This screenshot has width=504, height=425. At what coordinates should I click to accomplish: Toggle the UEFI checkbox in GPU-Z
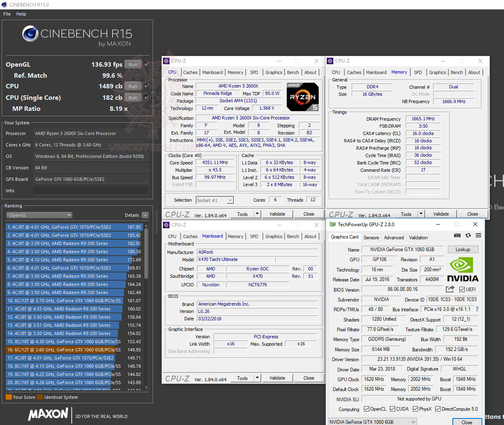click(x=462, y=290)
